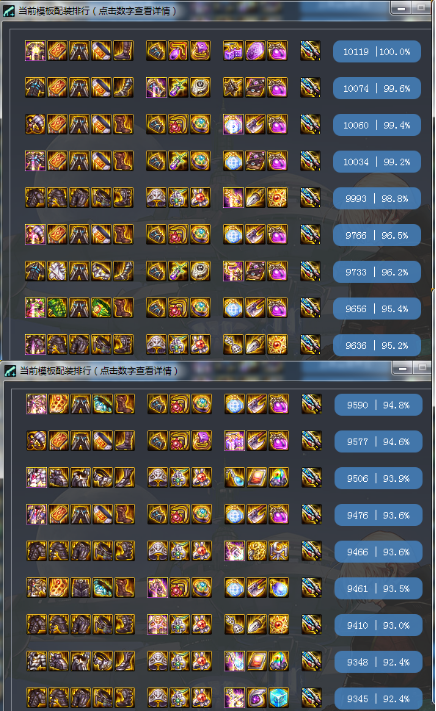Click the 9410 | 93.0% score button
The width and height of the screenshot is (436, 711).
point(378,625)
